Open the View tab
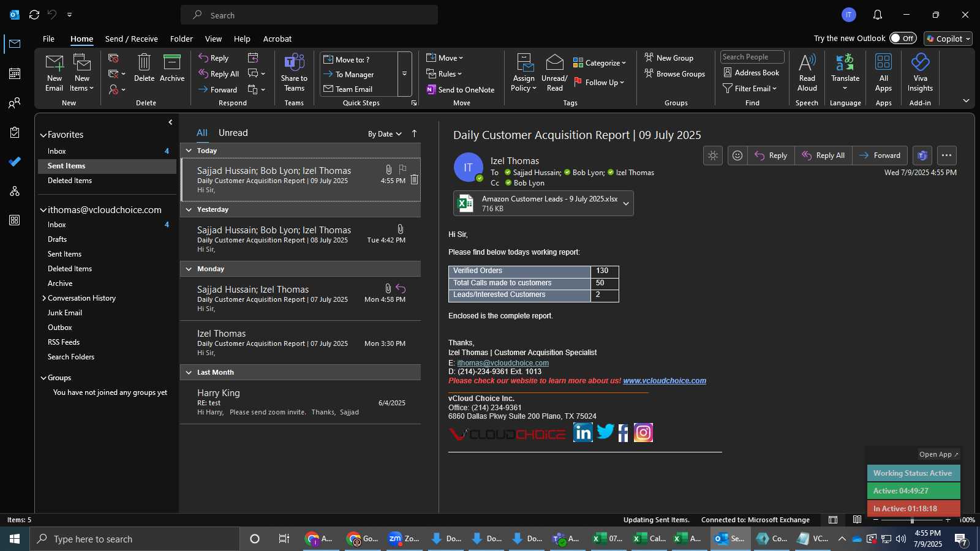This screenshot has height=551, width=980. coord(213,39)
